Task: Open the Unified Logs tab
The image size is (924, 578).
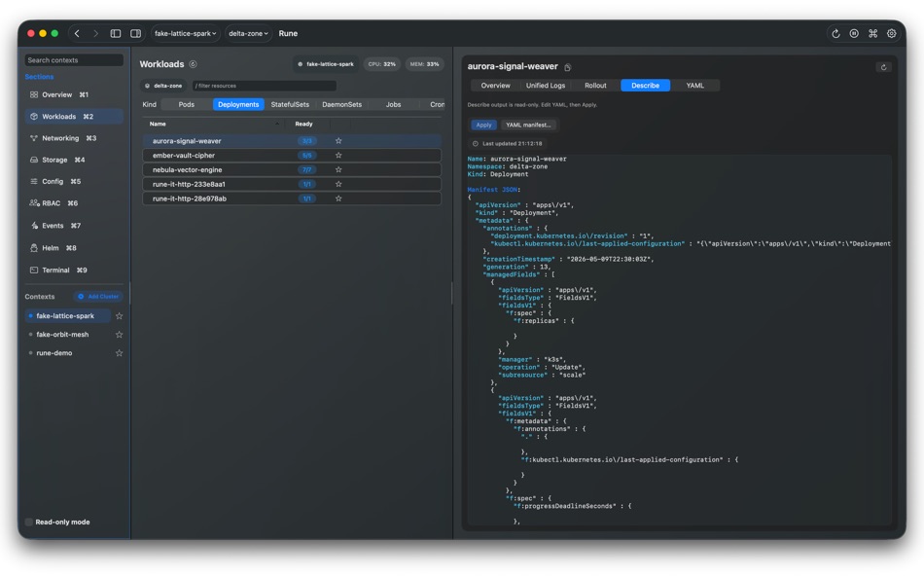Action: point(545,86)
